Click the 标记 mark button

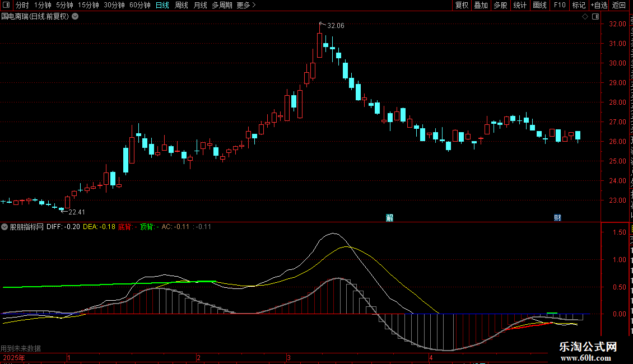pos(579,5)
